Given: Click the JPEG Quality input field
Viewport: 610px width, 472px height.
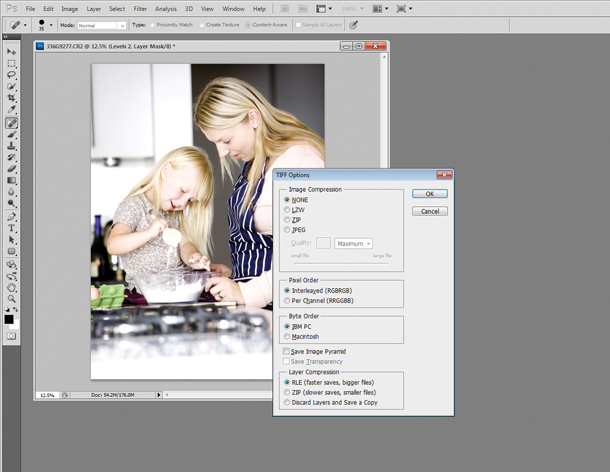Looking at the screenshot, I should point(323,244).
